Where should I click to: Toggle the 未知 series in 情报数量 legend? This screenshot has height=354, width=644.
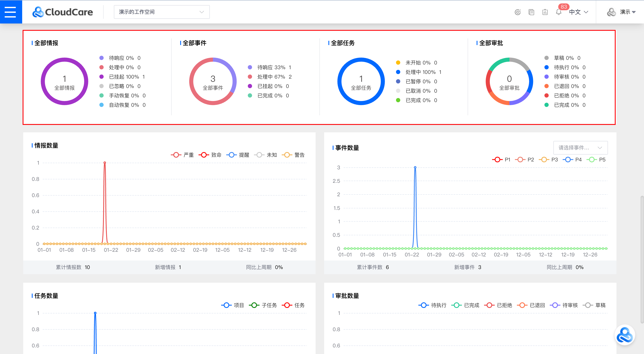(265, 155)
